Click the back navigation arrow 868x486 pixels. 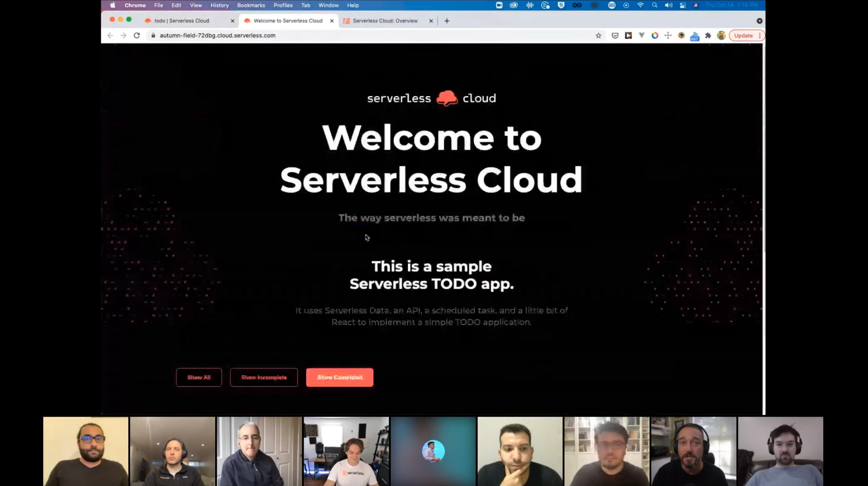point(110,36)
